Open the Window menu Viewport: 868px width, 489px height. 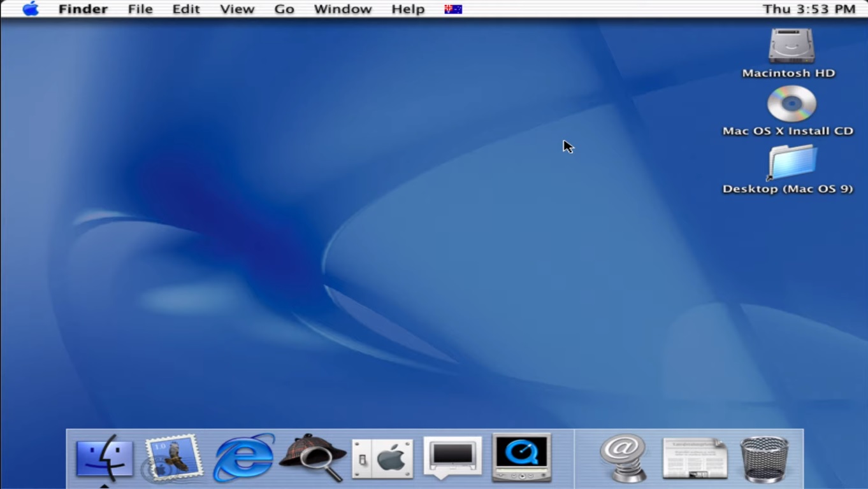tap(343, 9)
